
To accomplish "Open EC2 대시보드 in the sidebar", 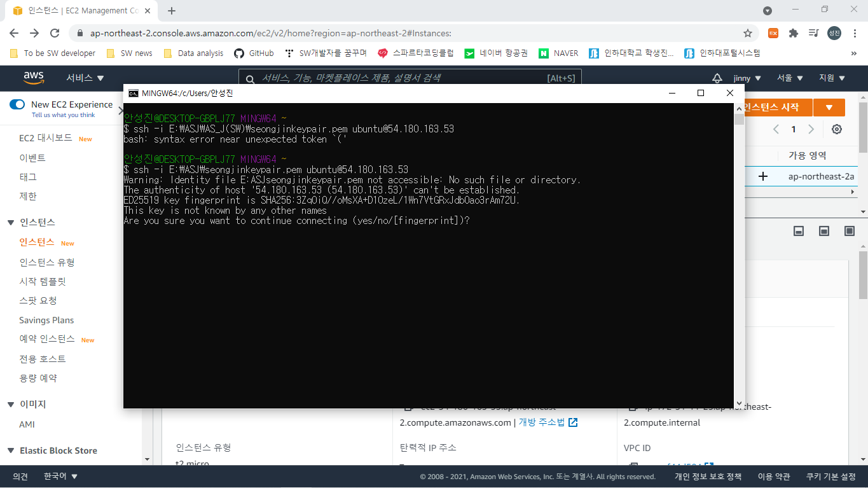I will (x=46, y=138).
